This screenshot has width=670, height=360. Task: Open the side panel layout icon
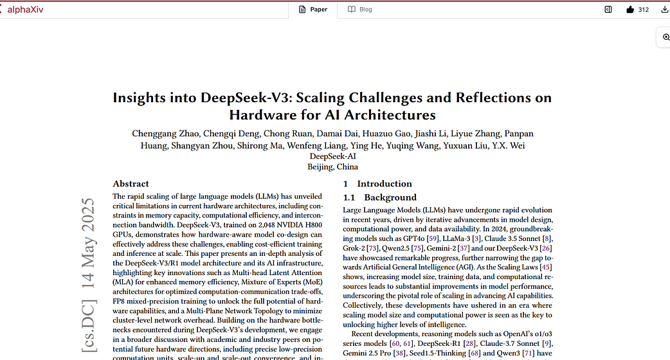pos(608,9)
